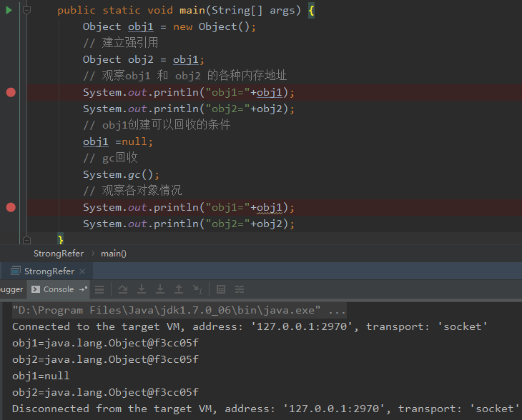Click main() in the breadcrumb bar
The height and width of the screenshot is (420, 522).
click(114, 254)
